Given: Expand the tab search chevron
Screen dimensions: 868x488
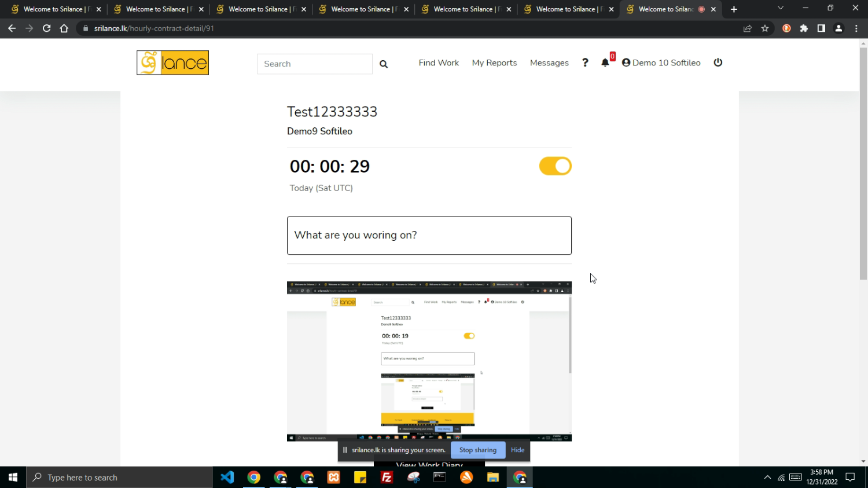Looking at the screenshot, I should (x=780, y=9).
